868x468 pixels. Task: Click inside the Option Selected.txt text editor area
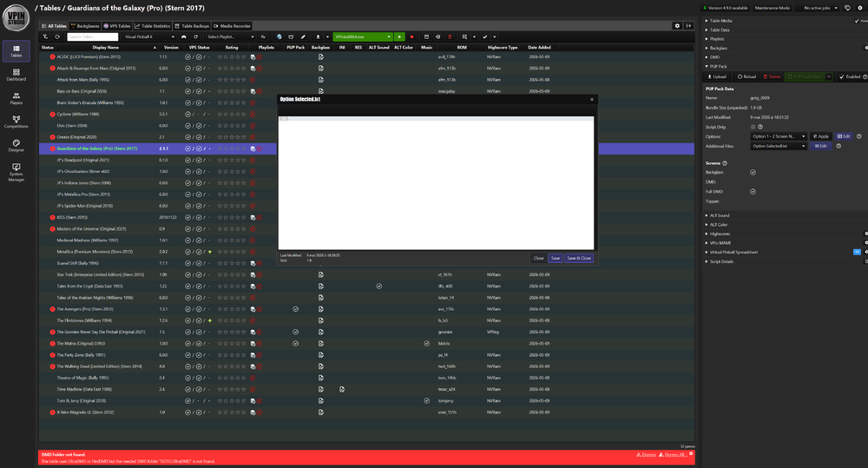(436, 182)
